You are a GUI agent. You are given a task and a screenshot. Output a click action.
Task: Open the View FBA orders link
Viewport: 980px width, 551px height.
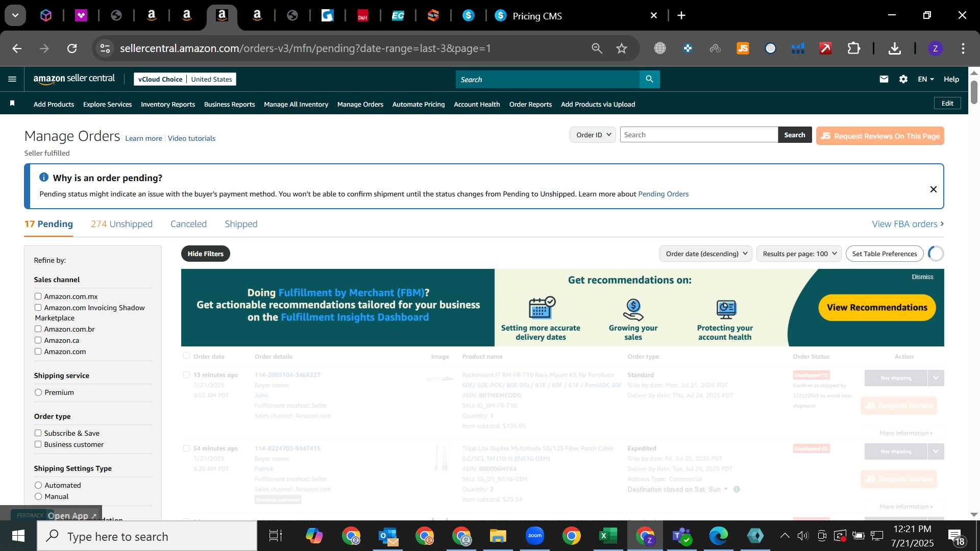(x=908, y=224)
